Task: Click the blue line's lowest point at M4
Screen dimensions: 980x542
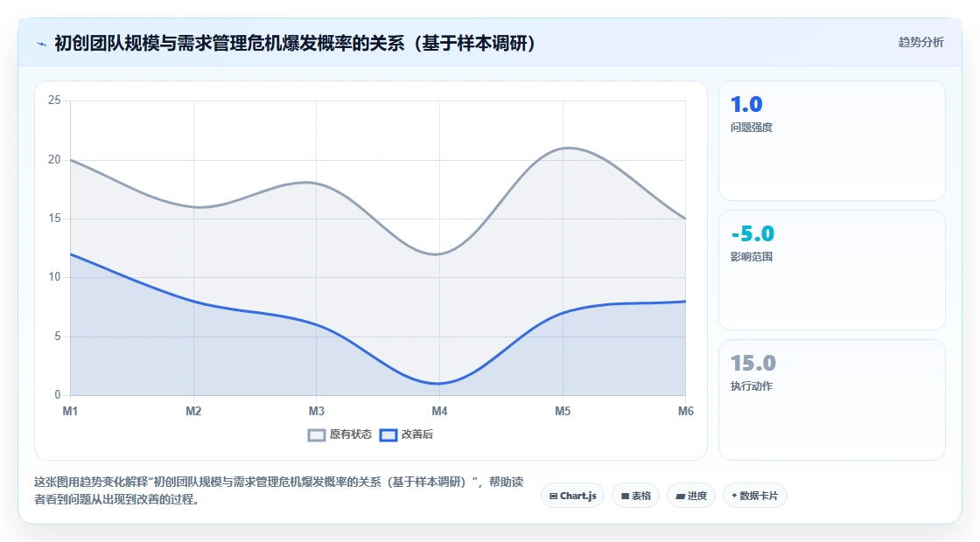Action: [439, 384]
